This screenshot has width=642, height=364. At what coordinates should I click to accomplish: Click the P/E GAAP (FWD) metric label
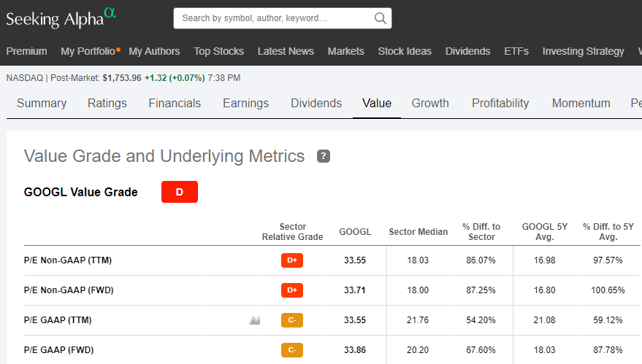[58, 349]
